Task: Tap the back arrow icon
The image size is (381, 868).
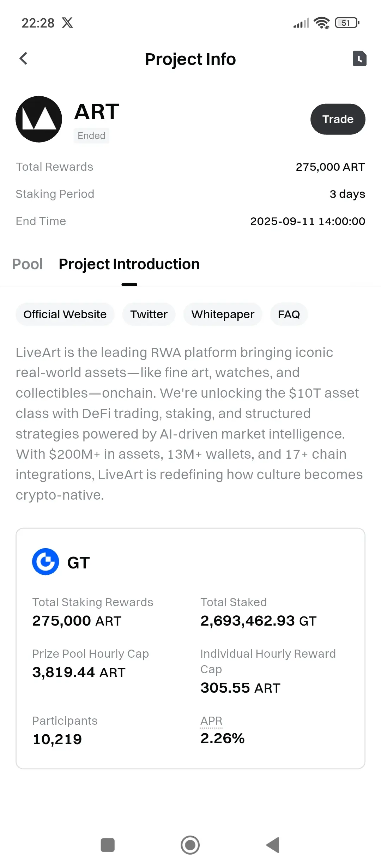Action: [x=23, y=59]
